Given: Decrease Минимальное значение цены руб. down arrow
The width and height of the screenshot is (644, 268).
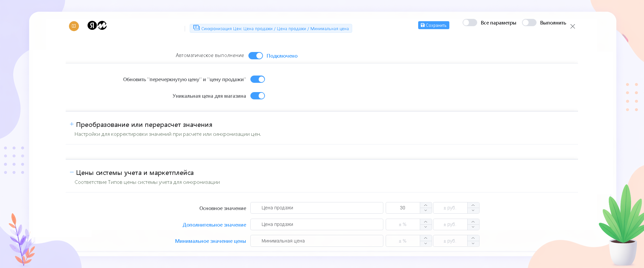Looking at the screenshot, I should [473, 244].
